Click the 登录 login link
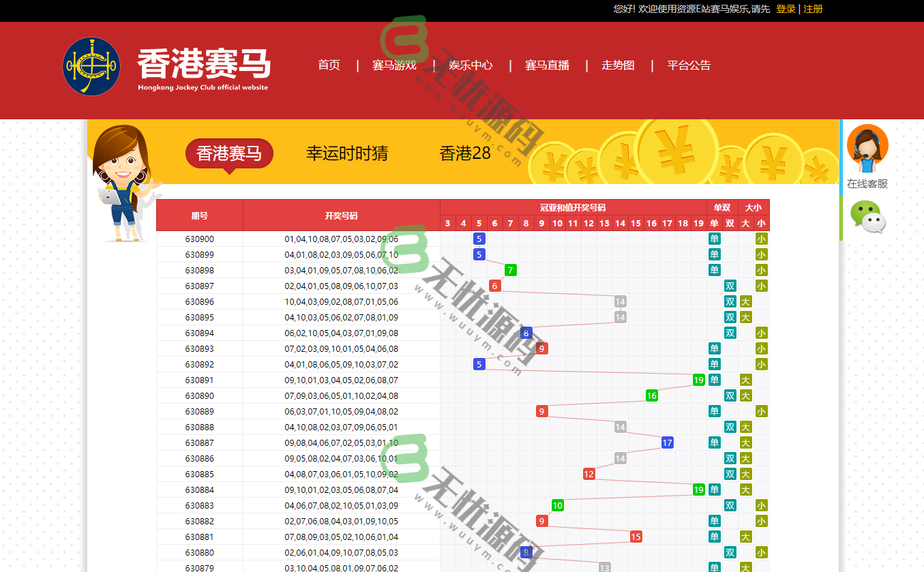Viewport: 924px width, 572px height. pyautogui.click(x=786, y=9)
